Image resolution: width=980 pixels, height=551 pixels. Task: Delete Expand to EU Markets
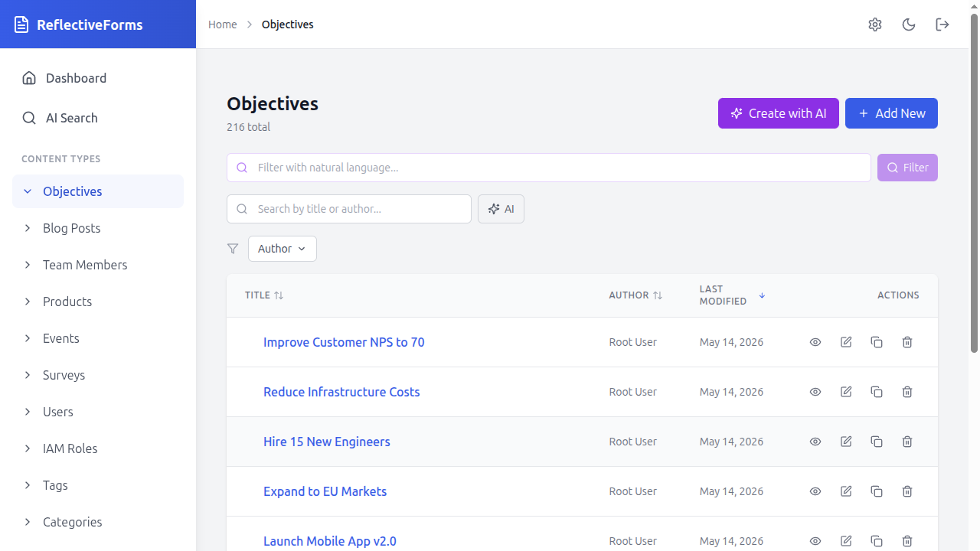[x=907, y=491]
